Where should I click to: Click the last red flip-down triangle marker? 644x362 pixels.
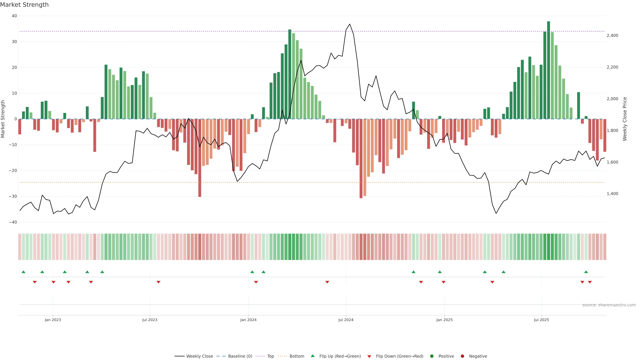pyautogui.click(x=590, y=282)
